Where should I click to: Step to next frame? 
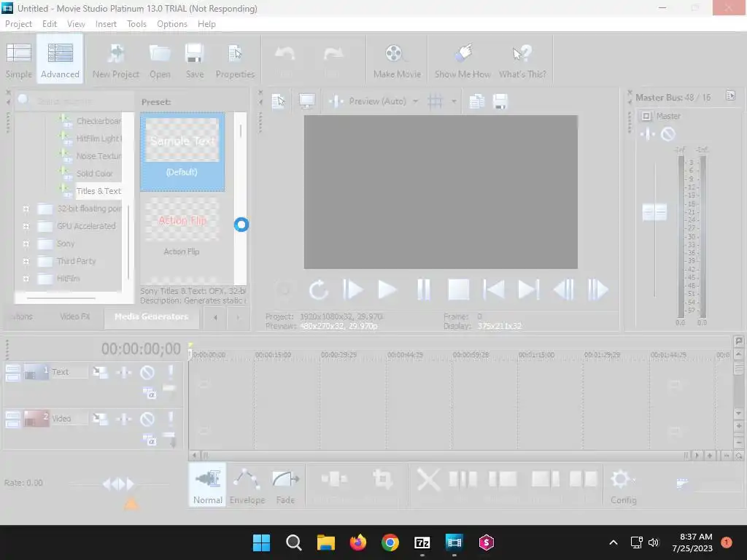(x=598, y=289)
